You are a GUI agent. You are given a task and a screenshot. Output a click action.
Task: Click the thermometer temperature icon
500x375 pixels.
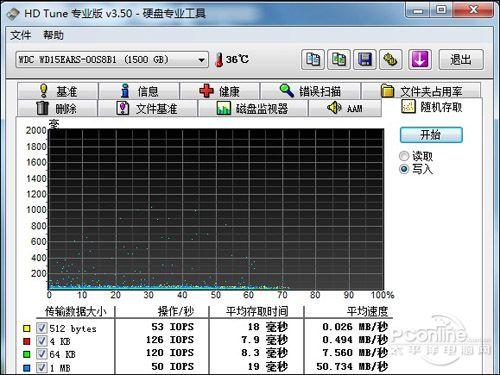point(219,60)
